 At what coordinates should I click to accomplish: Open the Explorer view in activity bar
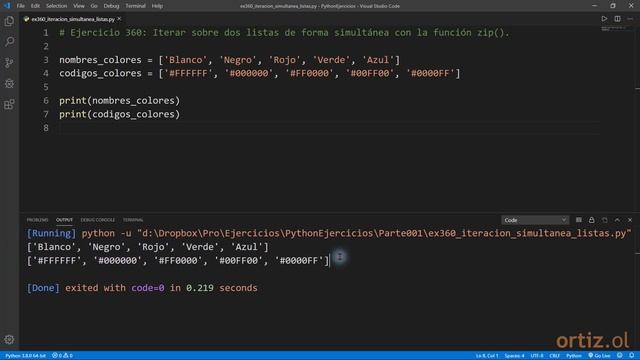(x=9, y=21)
